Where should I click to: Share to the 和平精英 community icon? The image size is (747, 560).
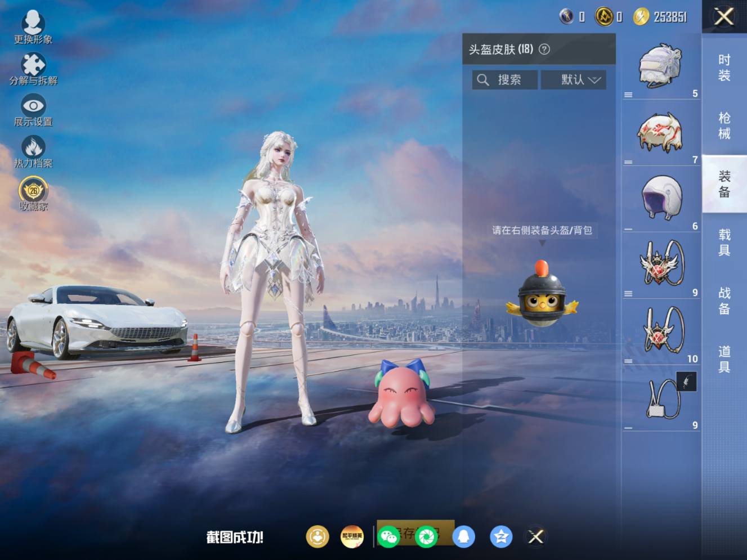[x=352, y=536]
